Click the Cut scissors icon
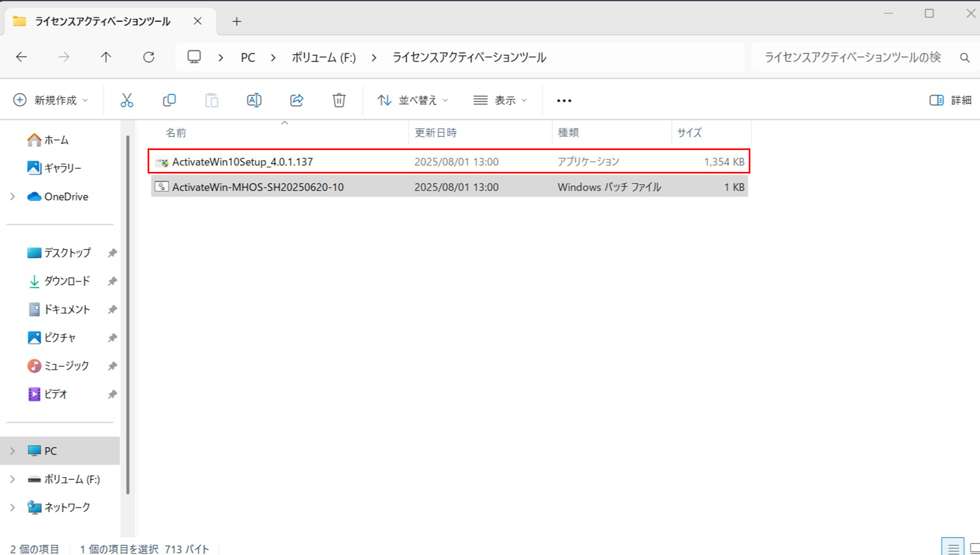 (127, 100)
